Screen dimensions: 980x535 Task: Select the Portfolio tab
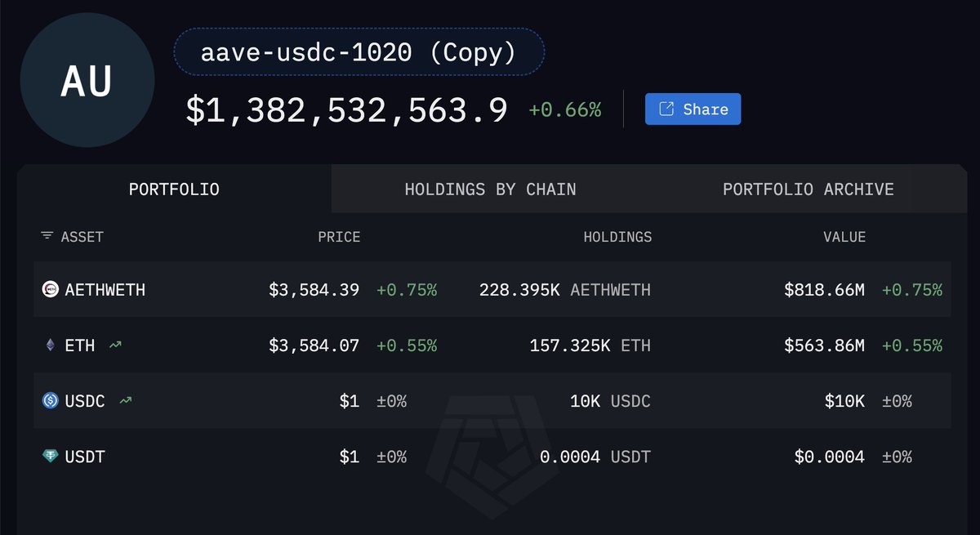click(174, 189)
